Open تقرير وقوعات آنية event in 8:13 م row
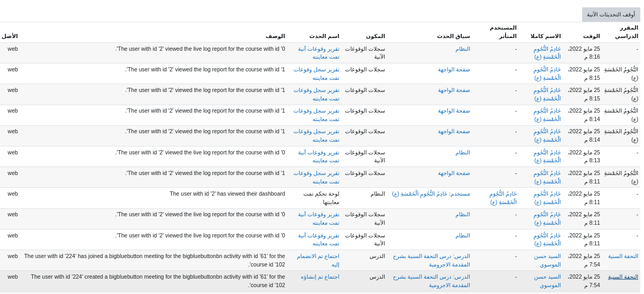644x294 pixels. coord(319,157)
